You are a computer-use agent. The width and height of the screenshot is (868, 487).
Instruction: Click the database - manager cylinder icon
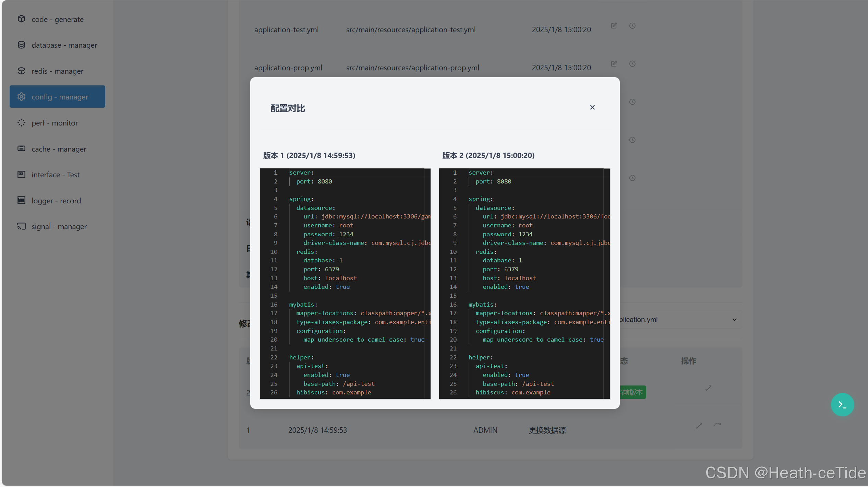(21, 45)
